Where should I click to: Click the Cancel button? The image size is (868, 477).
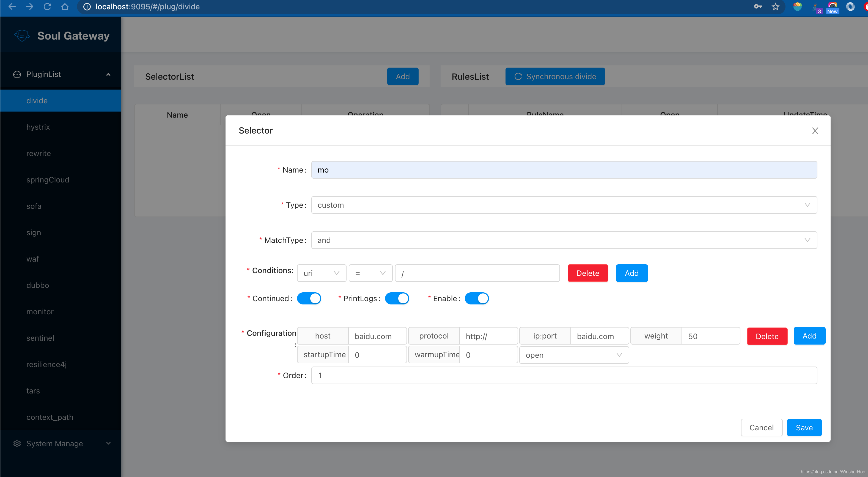tap(761, 428)
